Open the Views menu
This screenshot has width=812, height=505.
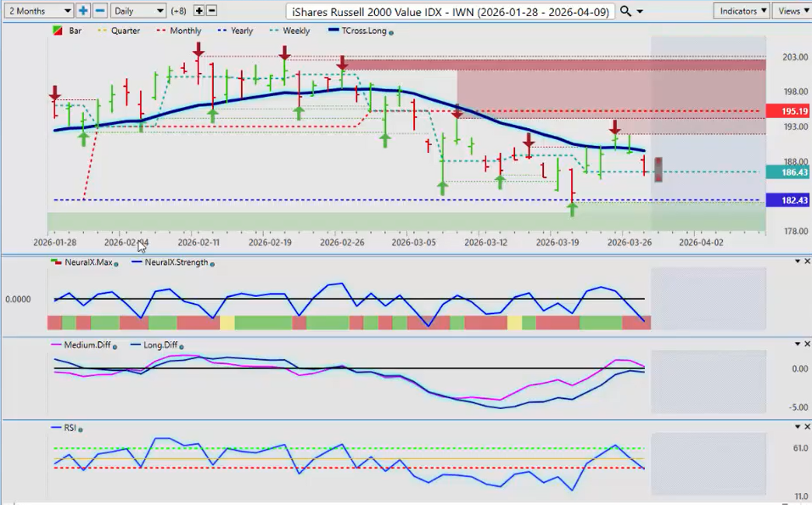point(792,11)
